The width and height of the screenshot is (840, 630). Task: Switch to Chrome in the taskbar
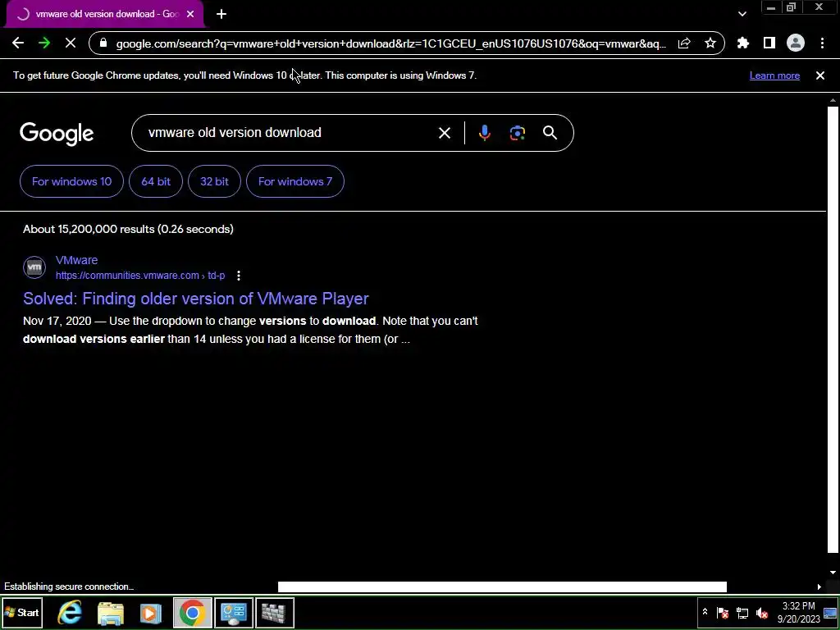click(192, 612)
